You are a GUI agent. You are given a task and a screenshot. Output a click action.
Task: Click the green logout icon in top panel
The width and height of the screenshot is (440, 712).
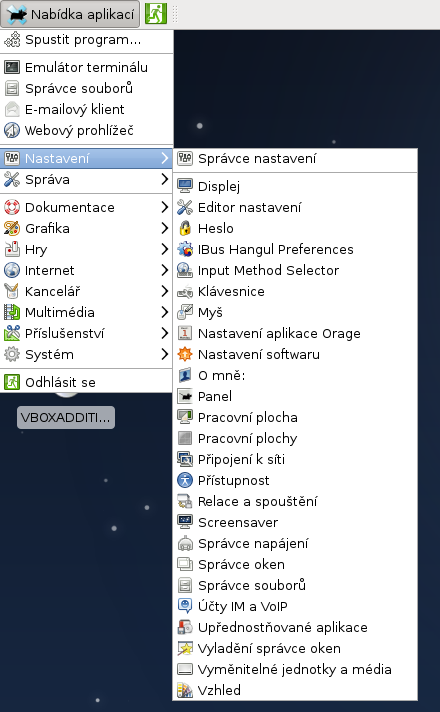[156, 14]
